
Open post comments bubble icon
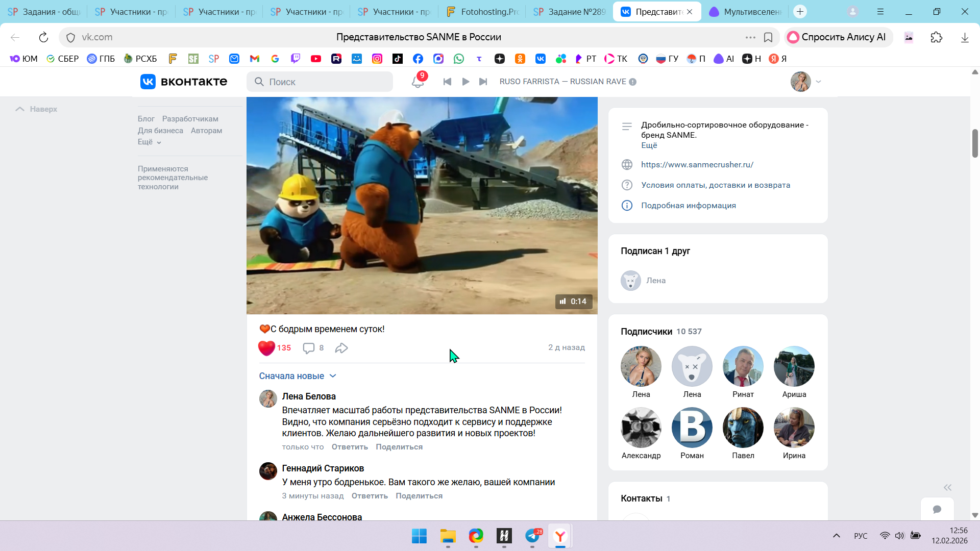pos(309,348)
